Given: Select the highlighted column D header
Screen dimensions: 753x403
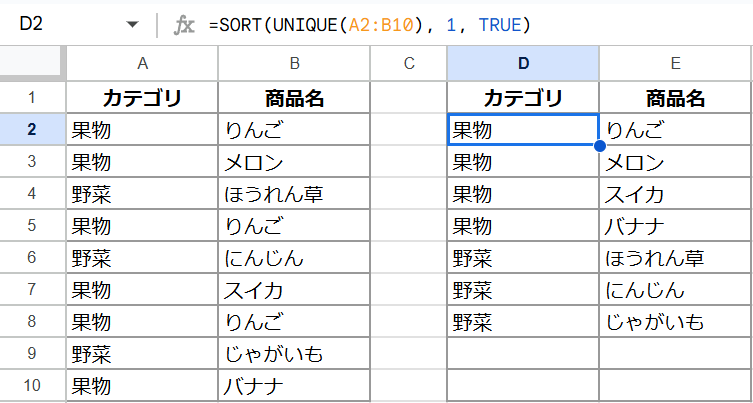Looking at the screenshot, I should pyautogui.click(x=523, y=64).
